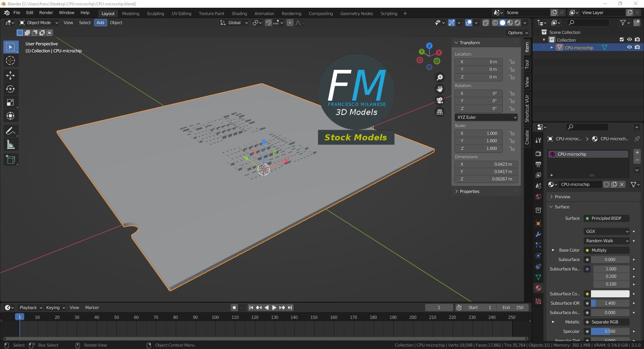The height and width of the screenshot is (349, 644).
Task: Select the Move tool in toolbar
Action: click(10, 75)
